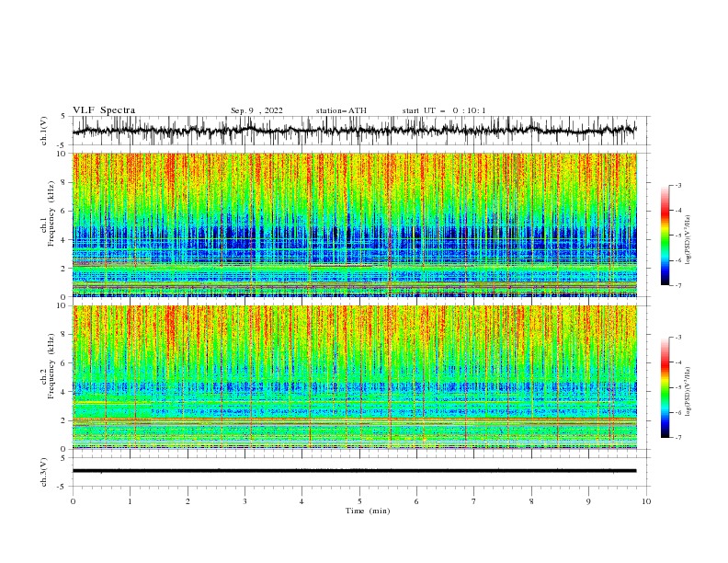The width and height of the screenshot is (728, 563).
Task: Click the "ch.3(V)" axis label
Action: coord(44,472)
